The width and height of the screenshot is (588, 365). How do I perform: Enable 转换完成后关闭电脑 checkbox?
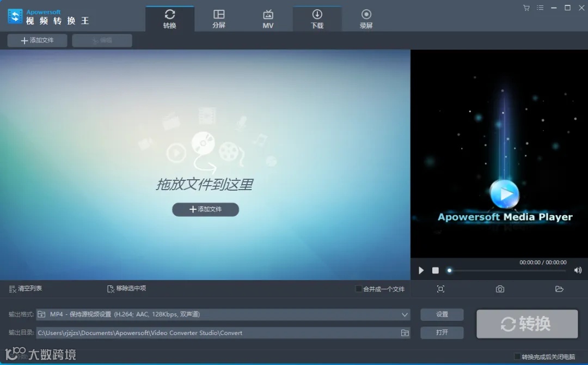(518, 357)
